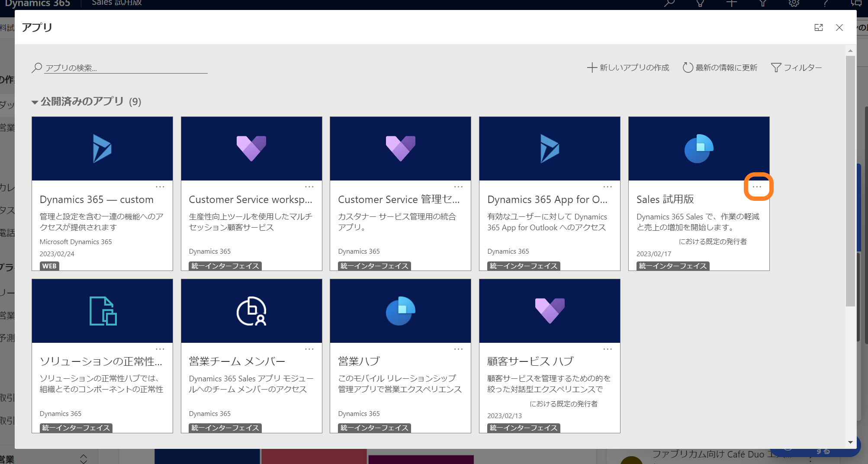This screenshot has width=868, height=464.
Task: Click the funnel advanced find icon in top bar
Action: [763, 3]
